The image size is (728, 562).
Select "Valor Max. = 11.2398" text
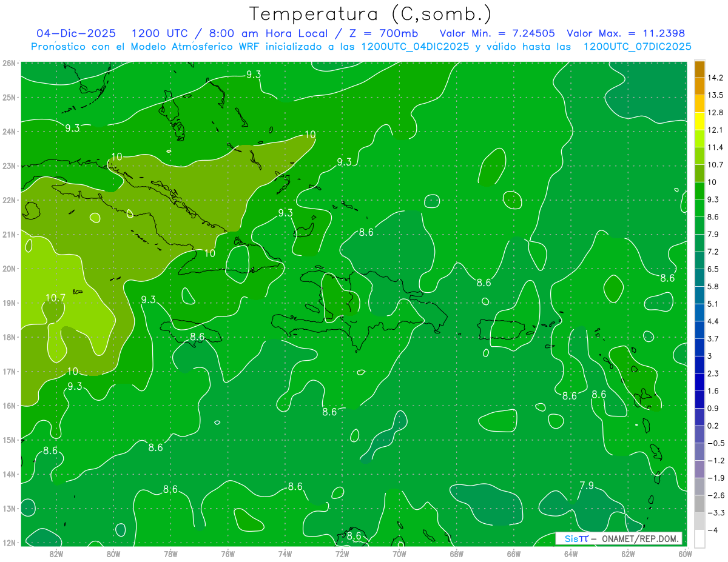pos(627,33)
